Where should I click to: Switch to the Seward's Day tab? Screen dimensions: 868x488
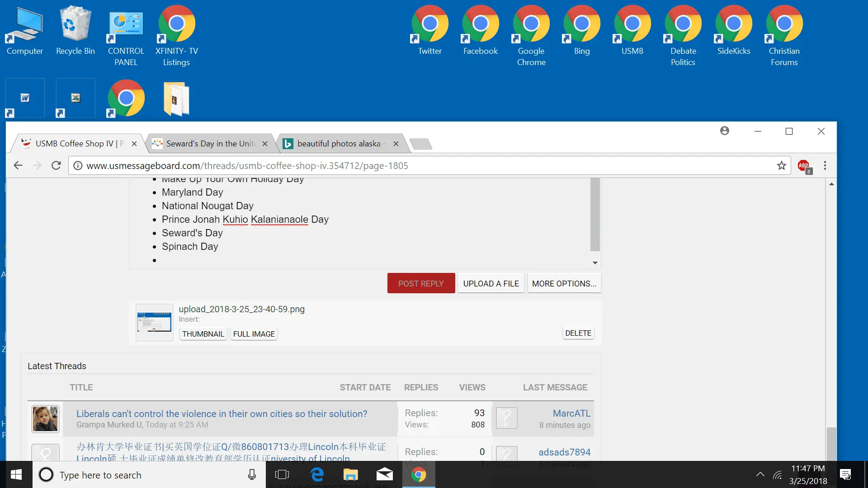tap(211, 144)
